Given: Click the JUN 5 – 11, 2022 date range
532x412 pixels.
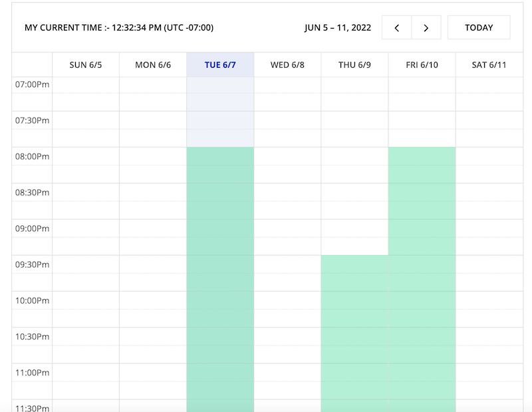Looking at the screenshot, I should coord(338,27).
